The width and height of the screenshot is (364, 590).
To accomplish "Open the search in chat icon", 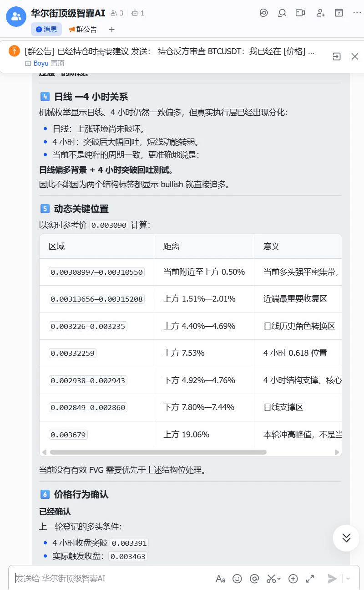I will coord(282,13).
